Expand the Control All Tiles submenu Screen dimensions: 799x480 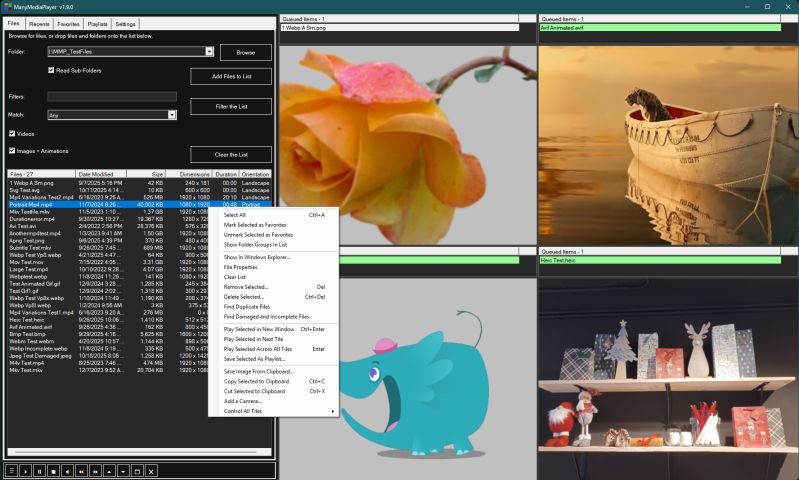click(274, 411)
